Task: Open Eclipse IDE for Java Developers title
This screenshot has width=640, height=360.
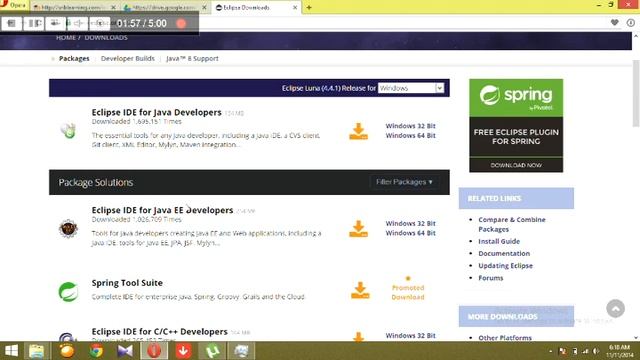Action: tap(156, 112)
